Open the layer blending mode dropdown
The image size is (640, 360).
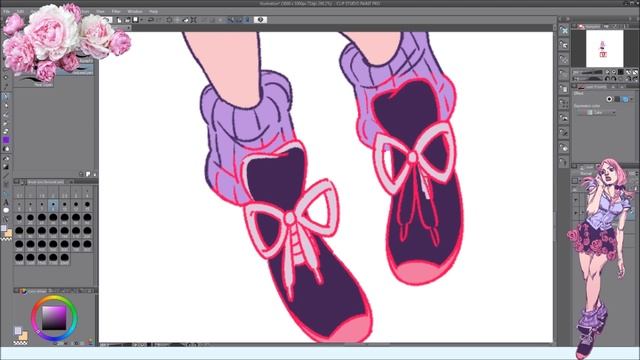point(587,173)
